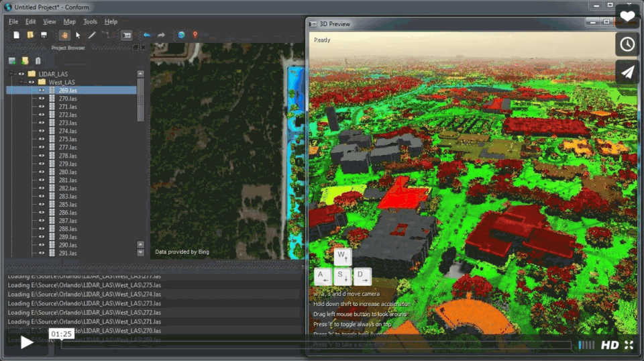Image resolution: width=644 pixels, height=361 pixels.
Task: Click the save project icon
Action: pos(44,35)
